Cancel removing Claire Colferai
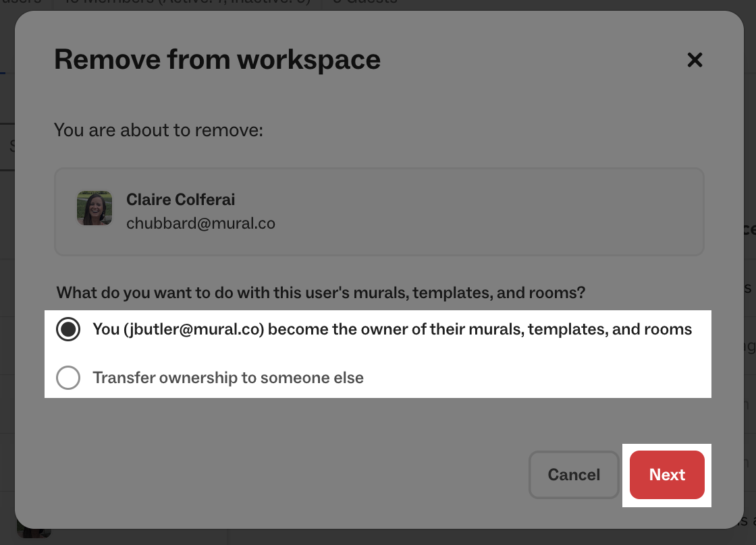 point(574,475)
